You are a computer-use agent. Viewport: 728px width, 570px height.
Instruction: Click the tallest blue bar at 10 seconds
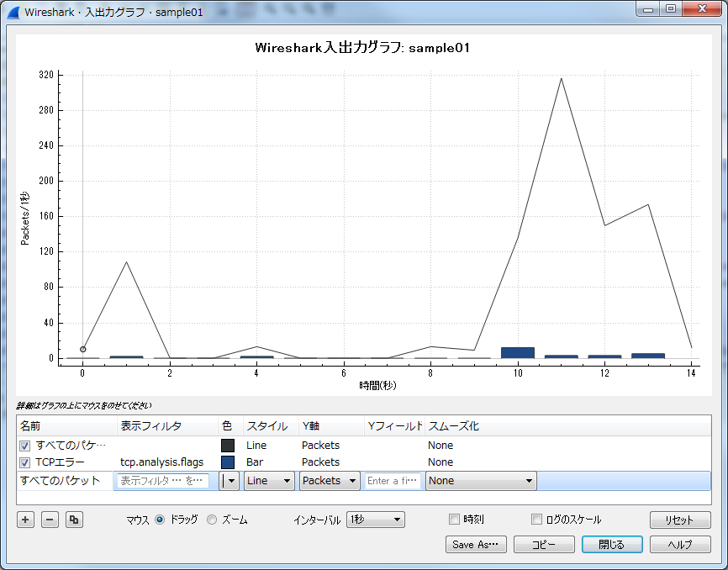pos(518,353)
